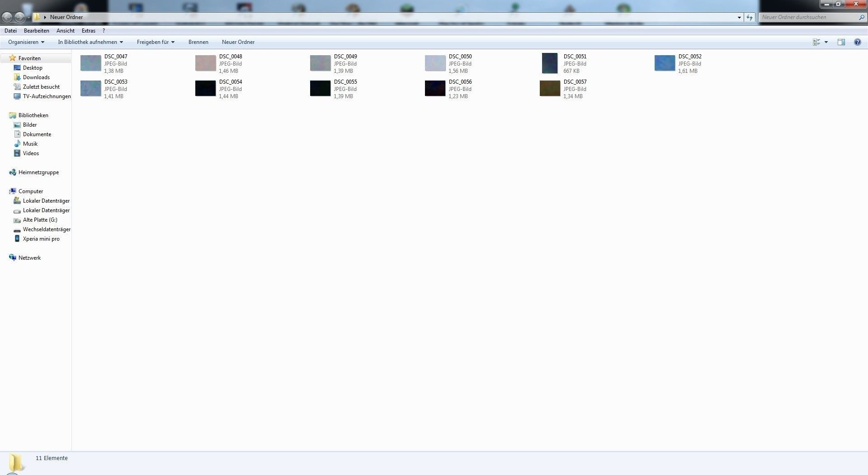Image resolution: width=868 pixels, height=475 pixels.
Task: Expand breadcrumb arrow before Neuer Ordner
Action: point(45,17)
